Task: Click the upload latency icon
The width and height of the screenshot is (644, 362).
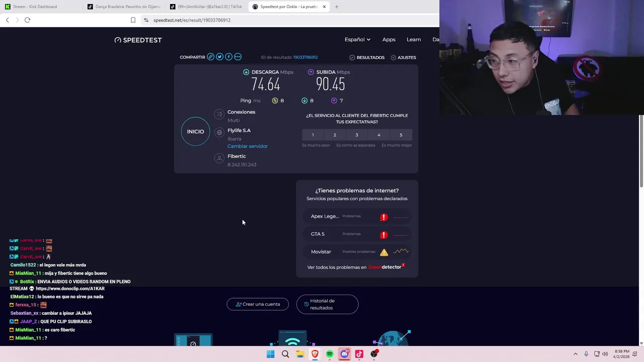Action: tap(334, 101)
